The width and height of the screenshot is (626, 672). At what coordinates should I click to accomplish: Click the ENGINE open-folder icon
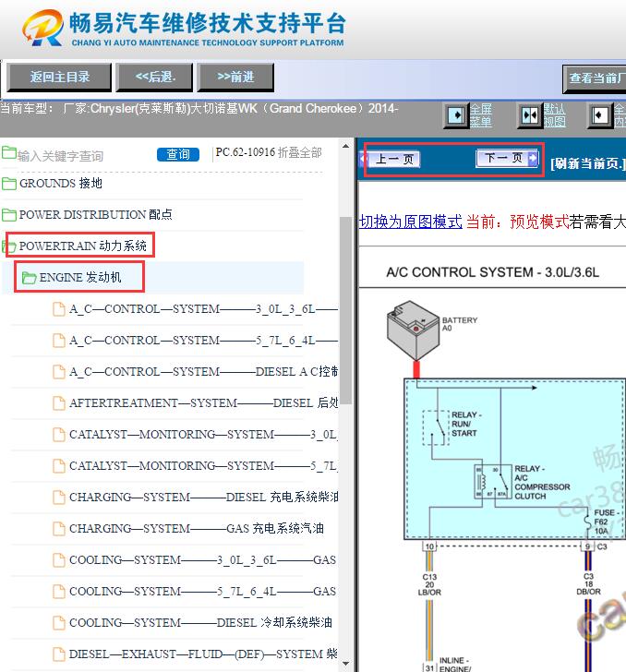30,278
